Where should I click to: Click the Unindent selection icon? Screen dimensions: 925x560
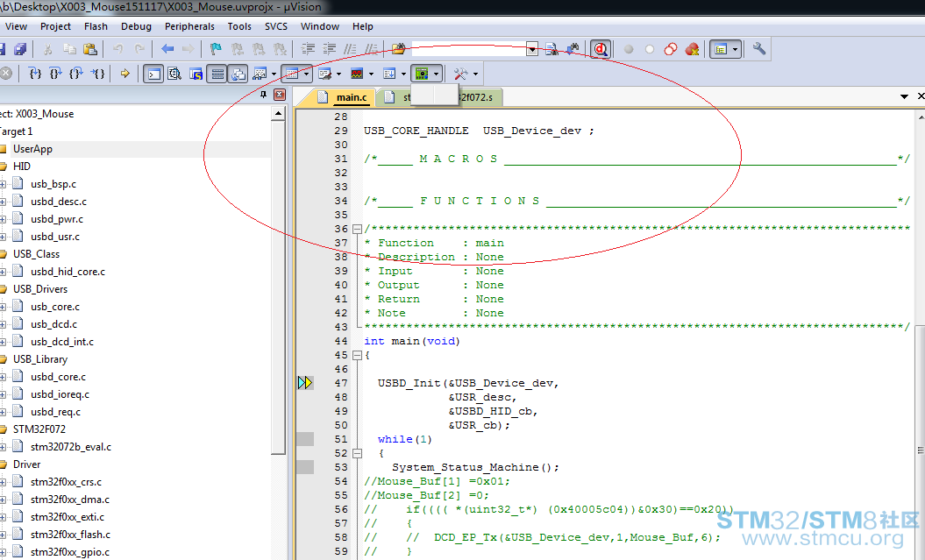click(x=329, y=49)
